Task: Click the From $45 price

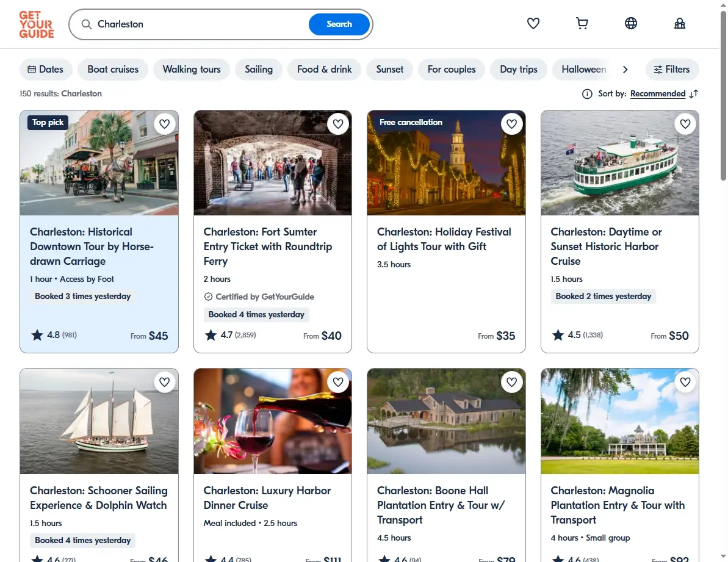Action: tap(149, 336)
